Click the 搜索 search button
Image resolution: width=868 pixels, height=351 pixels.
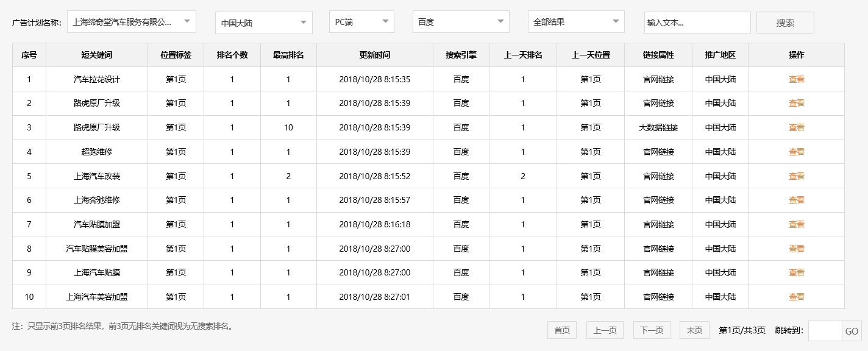[x=785, y=22]
